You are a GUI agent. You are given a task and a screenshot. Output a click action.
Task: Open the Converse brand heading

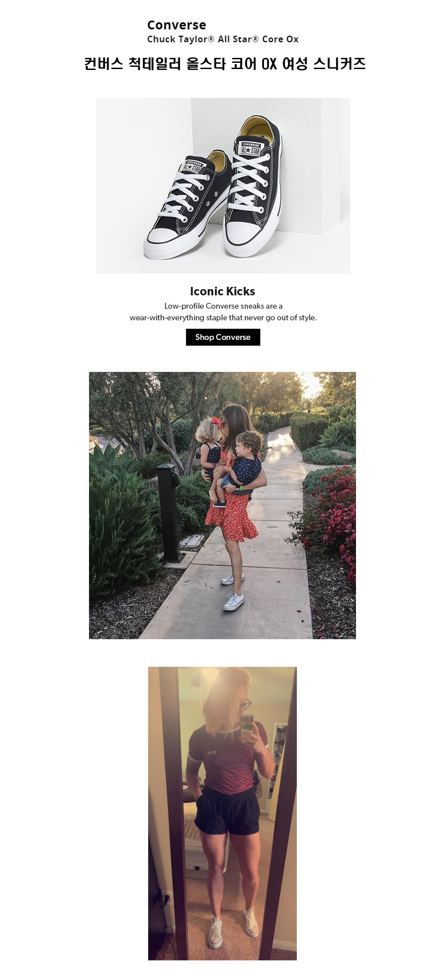177,25
